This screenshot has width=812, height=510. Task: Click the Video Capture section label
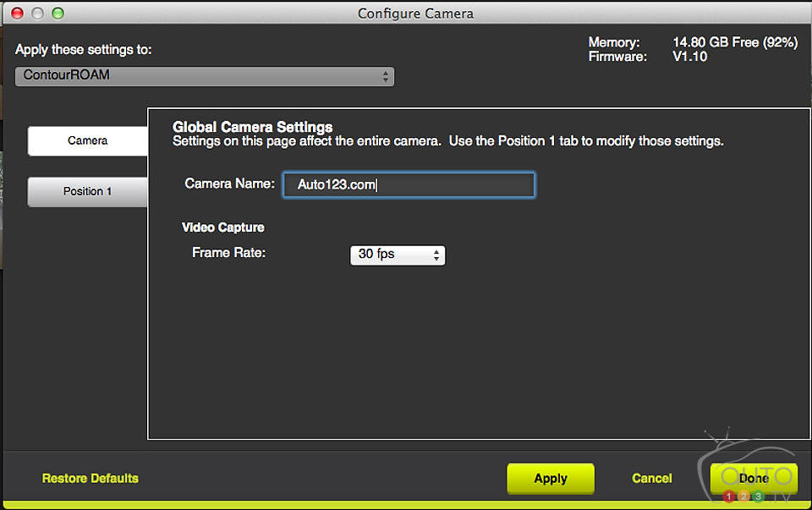tap(223, 228)
